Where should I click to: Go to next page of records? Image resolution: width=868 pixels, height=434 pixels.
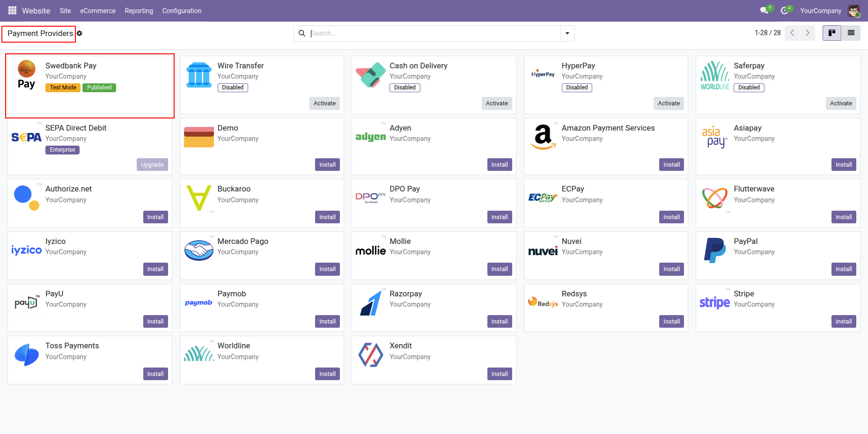pyautogui.click(x=808, y=33)
